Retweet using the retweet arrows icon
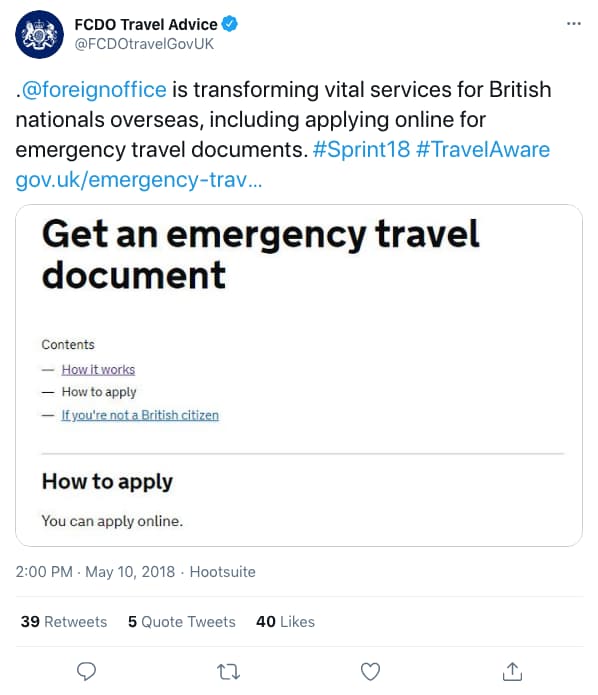 pos(228,672)
